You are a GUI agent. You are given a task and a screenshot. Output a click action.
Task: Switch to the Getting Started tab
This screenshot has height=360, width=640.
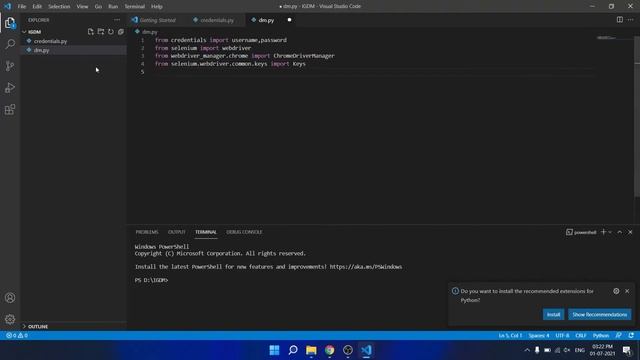[157, 20]
